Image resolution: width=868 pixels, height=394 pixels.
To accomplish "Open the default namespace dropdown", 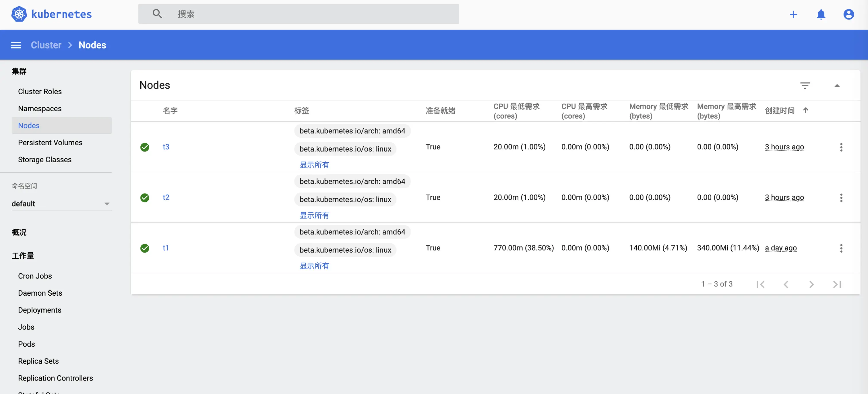I will click(x=61, y=204).
